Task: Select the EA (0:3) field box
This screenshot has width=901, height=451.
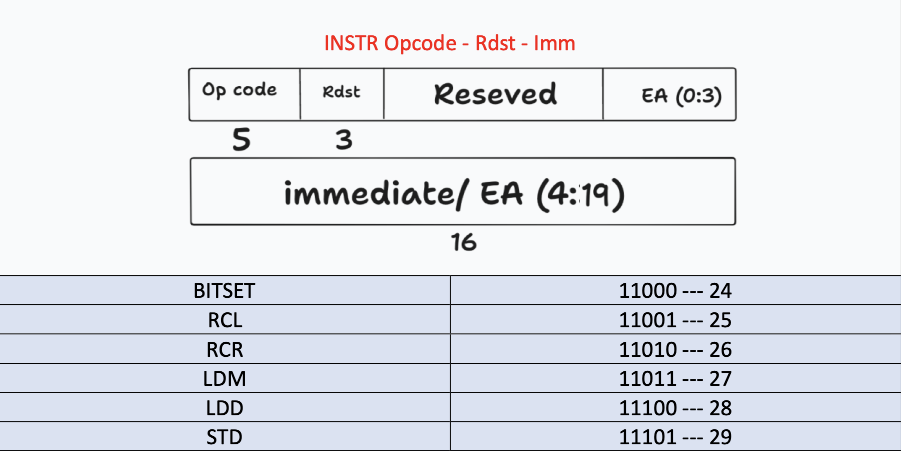Action: tap(669, 94)
